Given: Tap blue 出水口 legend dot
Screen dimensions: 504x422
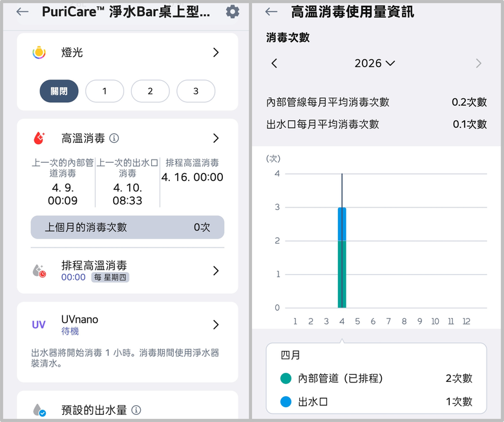Looking at the screenshot, I should point(286,402).
